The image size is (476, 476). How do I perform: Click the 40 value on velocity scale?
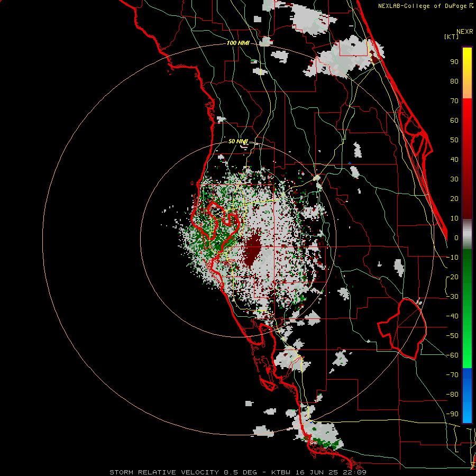[x=454, y=159]
